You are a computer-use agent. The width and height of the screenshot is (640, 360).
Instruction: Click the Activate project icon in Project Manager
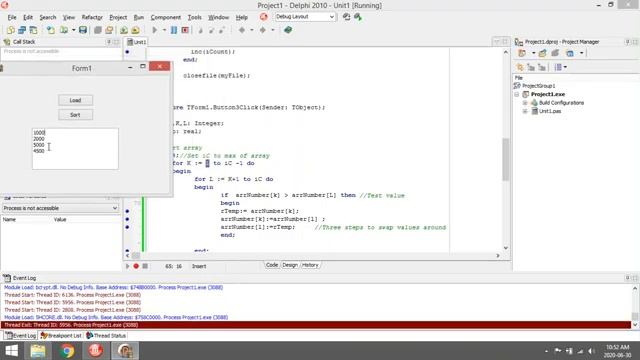coord(522,53)
